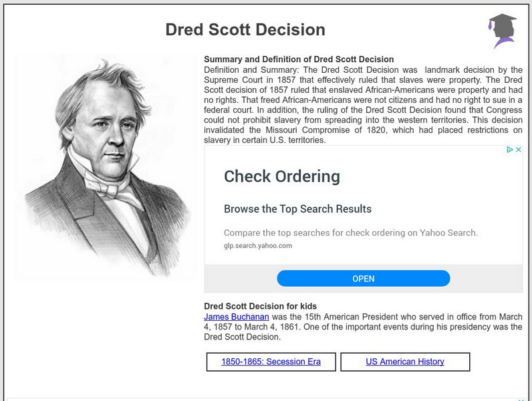
Task: Click the graduate silhouette logo icon
Action: 502,31
